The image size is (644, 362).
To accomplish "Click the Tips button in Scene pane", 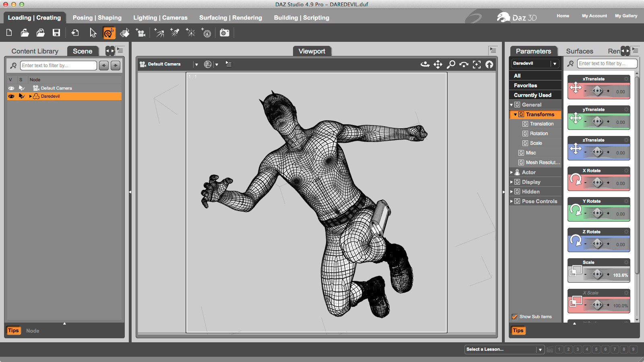I will (13, 331).
